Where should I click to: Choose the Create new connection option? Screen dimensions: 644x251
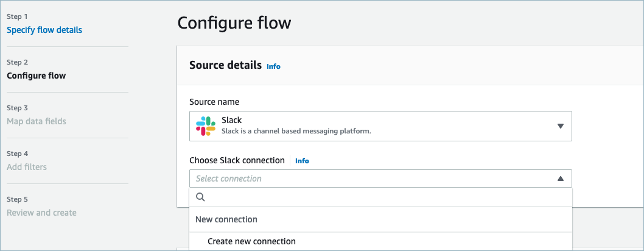251,241
